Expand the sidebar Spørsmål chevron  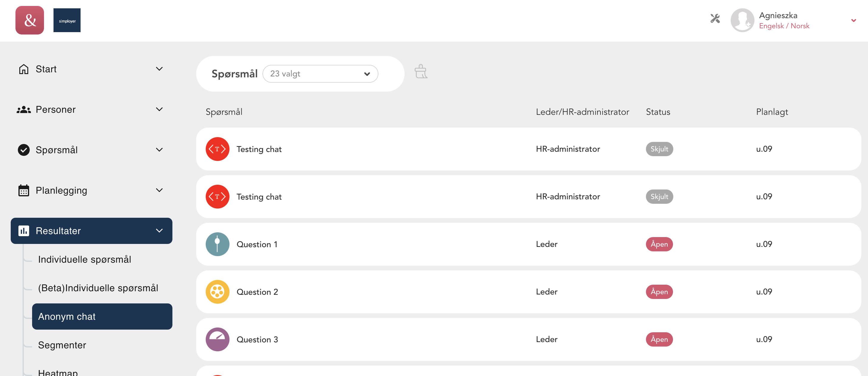[x=159, y=150]
